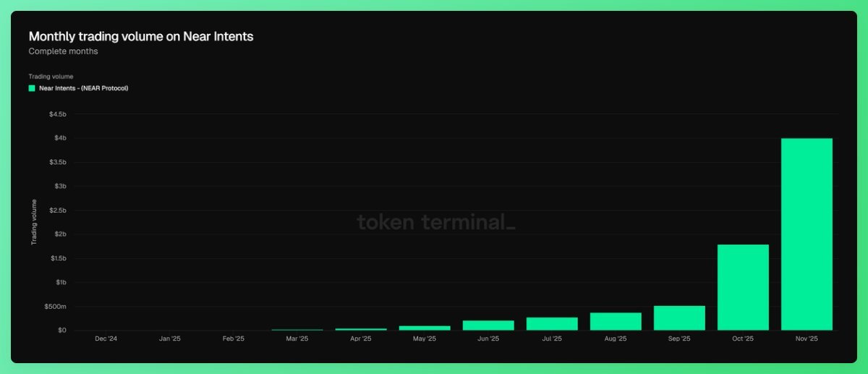Click the Feb '25 x-axis label

click(x=233, y=339)
